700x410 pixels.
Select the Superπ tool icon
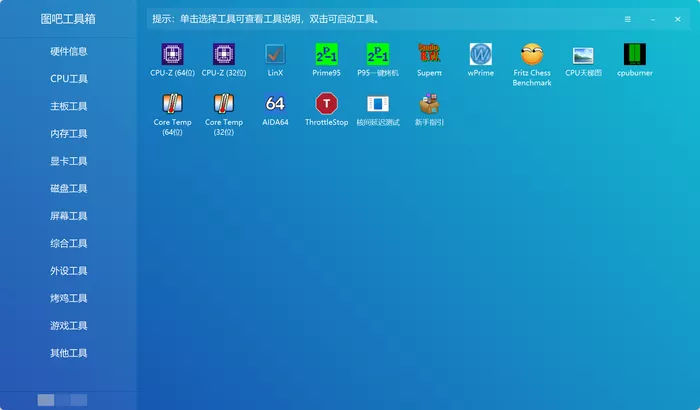point(429,54)
